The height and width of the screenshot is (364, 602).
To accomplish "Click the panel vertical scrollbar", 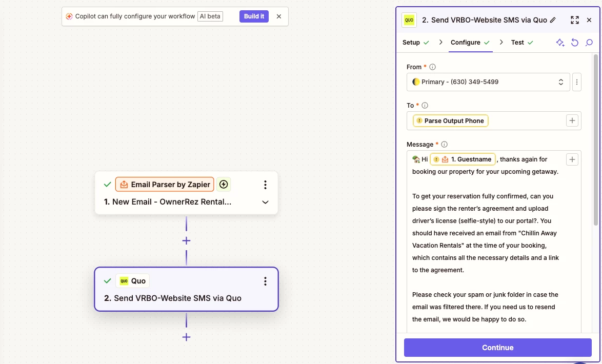I will click(x=595, y=140).
